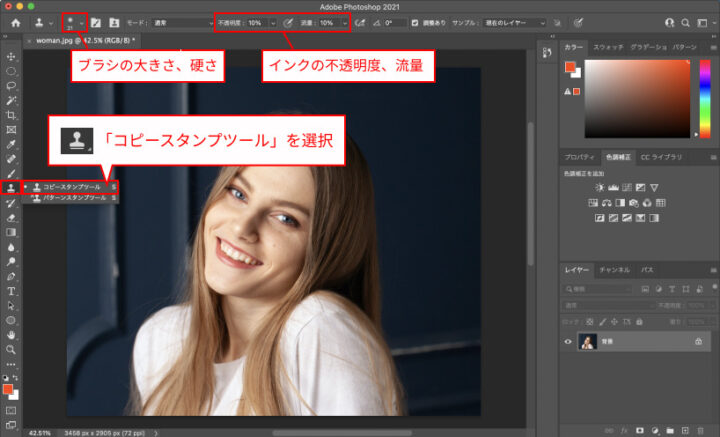This screenshot has height=437, width=720.
Task: Click the 背景 layer thumbnail
Action: coord(587,342)
